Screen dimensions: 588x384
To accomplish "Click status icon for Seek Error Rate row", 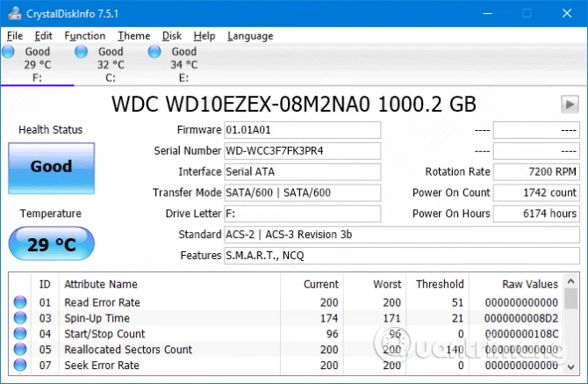I will click(x=20, y=365).
